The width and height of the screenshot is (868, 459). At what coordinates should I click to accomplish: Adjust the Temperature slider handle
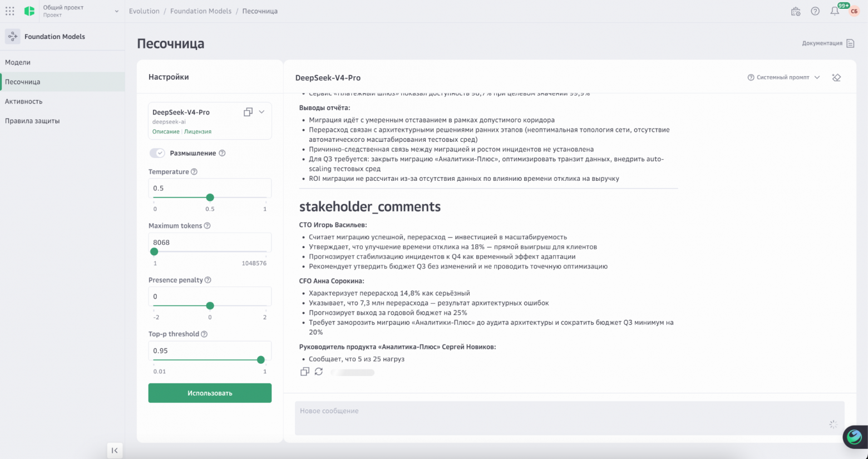pos(210,198)
